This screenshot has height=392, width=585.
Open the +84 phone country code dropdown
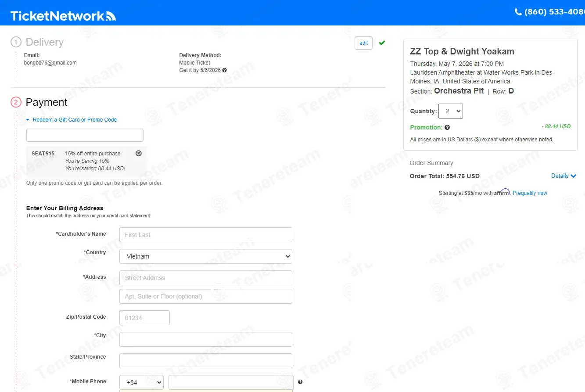(141, 382)
